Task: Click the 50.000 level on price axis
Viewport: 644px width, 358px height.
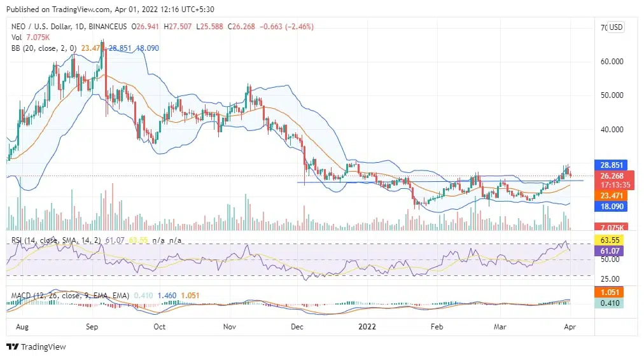Action: (x=615, y=95)
